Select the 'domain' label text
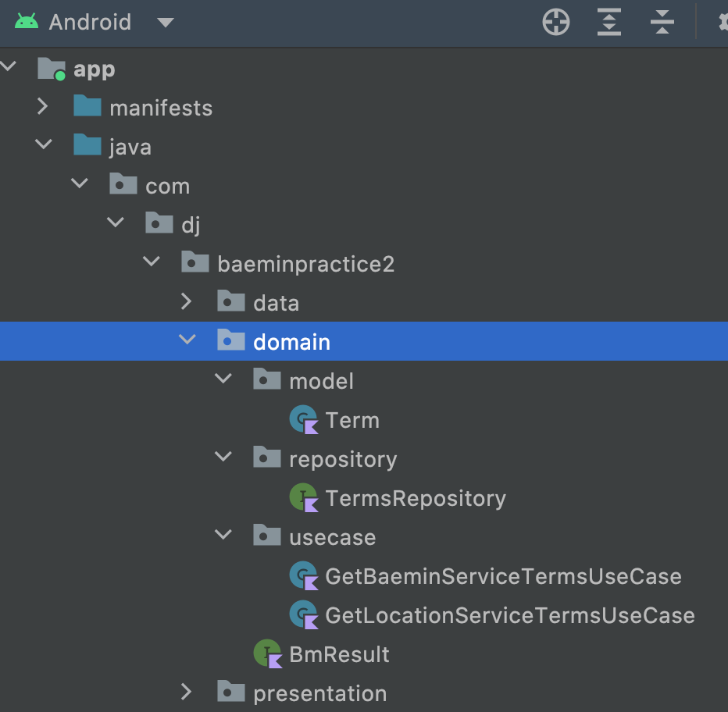728x712 pixels. 291,342
